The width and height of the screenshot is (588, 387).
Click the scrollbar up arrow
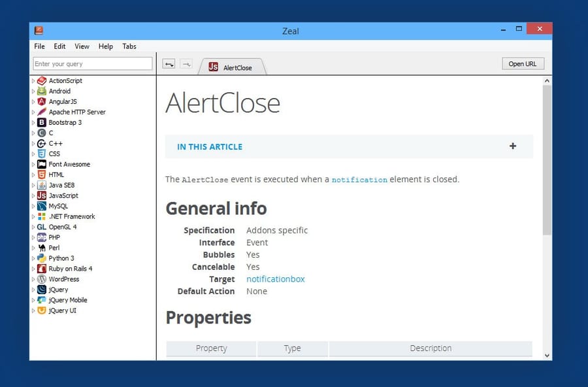[547, 80]
